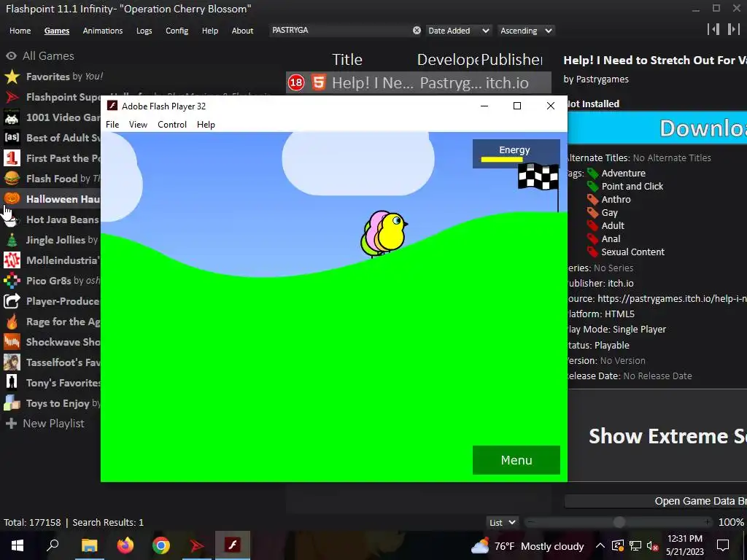Open Flash Player Control menu
This screenshot has height=560, width=747.
tap(172, 124)
